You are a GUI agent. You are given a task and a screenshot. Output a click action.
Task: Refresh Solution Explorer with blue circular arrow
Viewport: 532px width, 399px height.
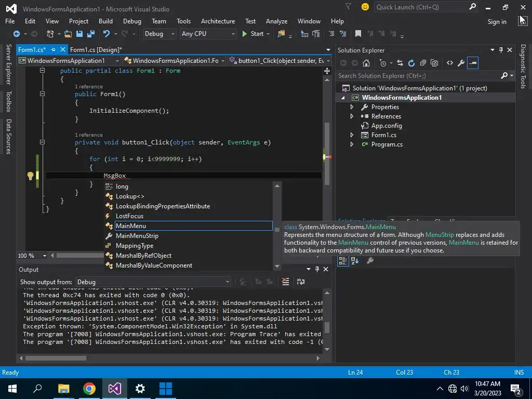pos(411,63)
